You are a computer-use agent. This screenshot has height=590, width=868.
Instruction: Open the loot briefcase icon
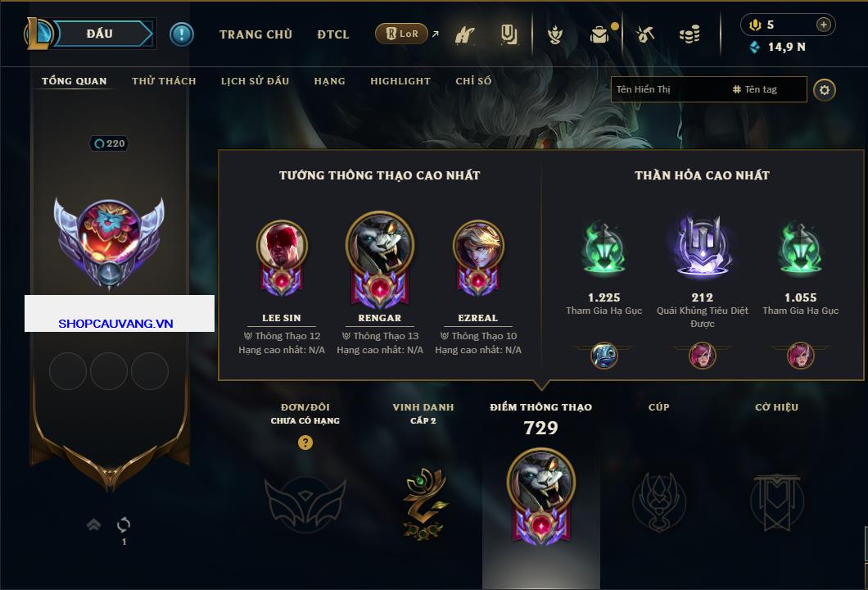pos(599,35)
